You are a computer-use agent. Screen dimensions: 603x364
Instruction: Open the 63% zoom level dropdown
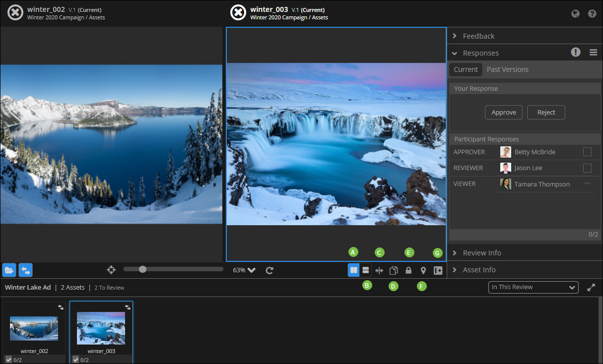(x=245, y=270)
